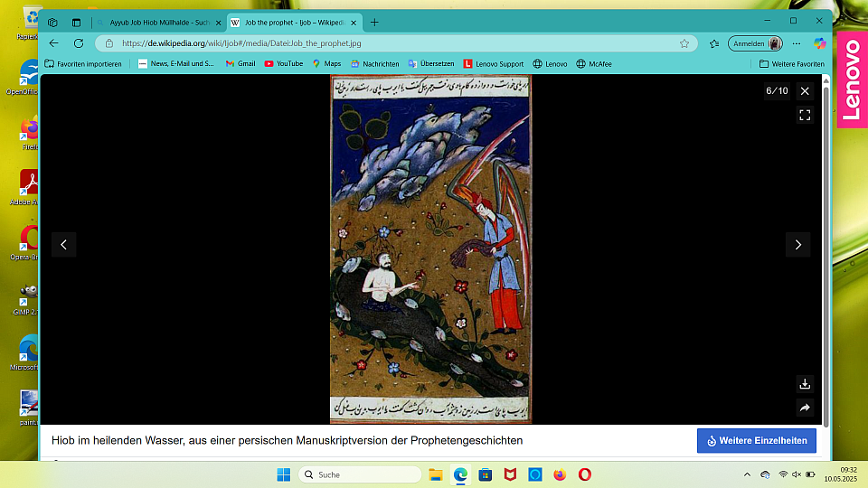This screenshot has height=488, width=868.
Task: Open the Microsoft Edge desktop shortcut
Action: point(25,353)
